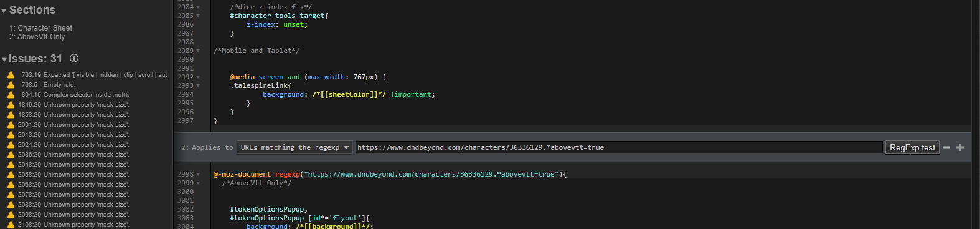Open 'URLs matching the regexp' dropdown
This screenshot has height=229, width=980.
(x=294, y=147)
